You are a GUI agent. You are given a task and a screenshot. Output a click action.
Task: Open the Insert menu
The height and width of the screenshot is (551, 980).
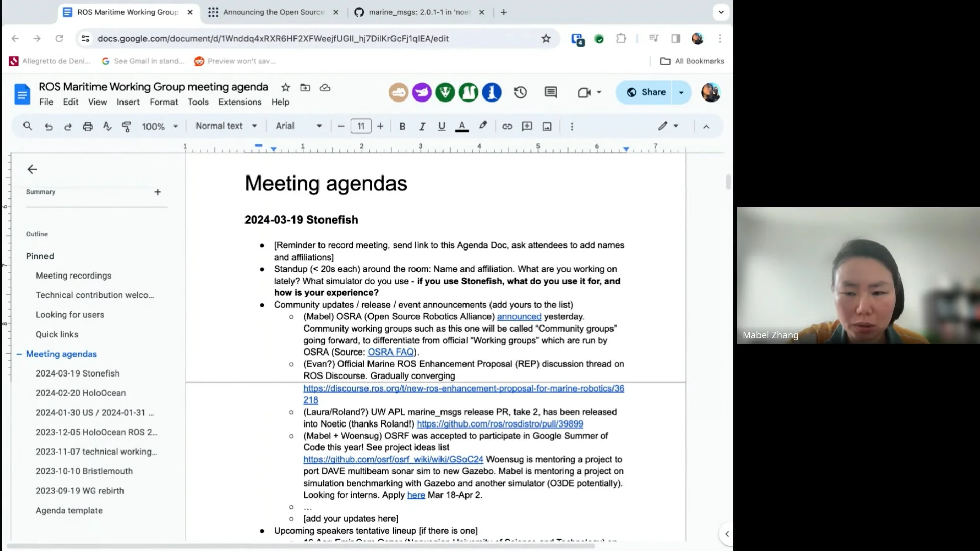click(128, 102)
